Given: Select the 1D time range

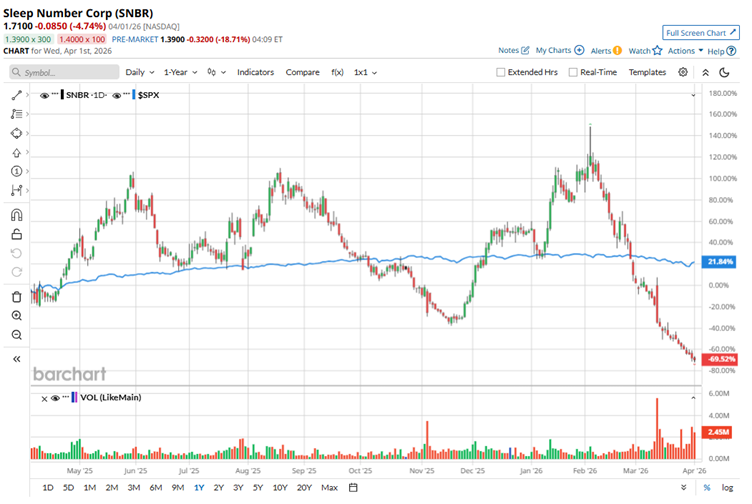Looking at the screenshot, I should click(x=48, y=488).
